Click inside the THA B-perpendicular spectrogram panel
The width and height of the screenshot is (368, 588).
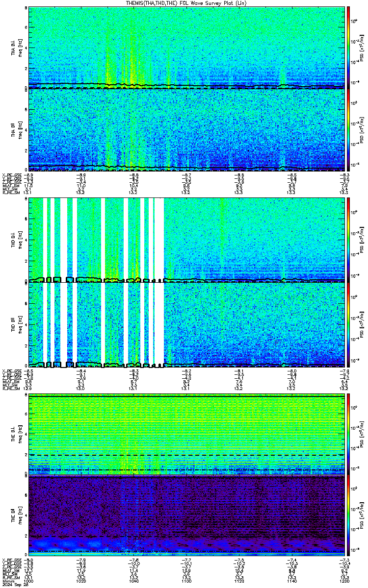pyautogui.click(x=186, y=48)
